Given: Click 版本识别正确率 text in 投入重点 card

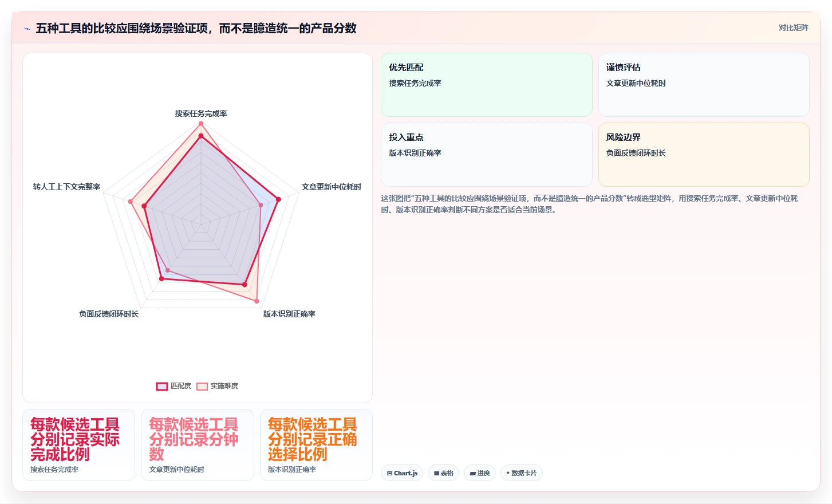Looking at the screenshot, I should (x=415, y=153).
